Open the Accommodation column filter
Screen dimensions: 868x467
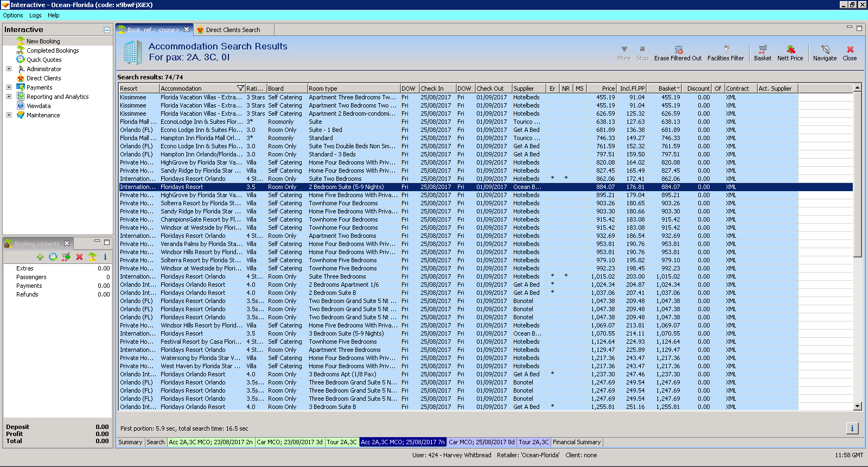240,89
